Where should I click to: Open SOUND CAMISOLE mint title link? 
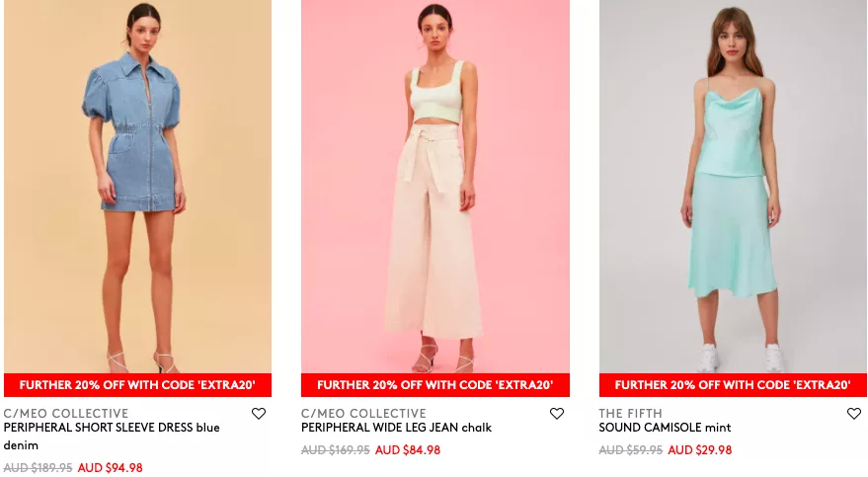tap(665, 428)
